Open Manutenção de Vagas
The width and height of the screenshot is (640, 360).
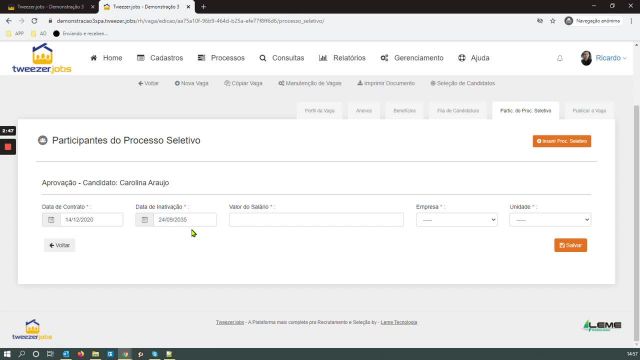point(310,83)
